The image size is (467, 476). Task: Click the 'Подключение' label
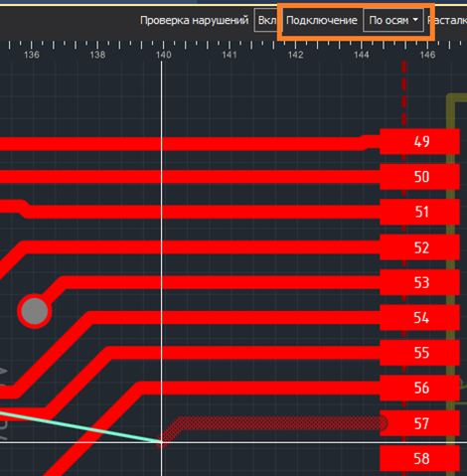pos(322,21)
